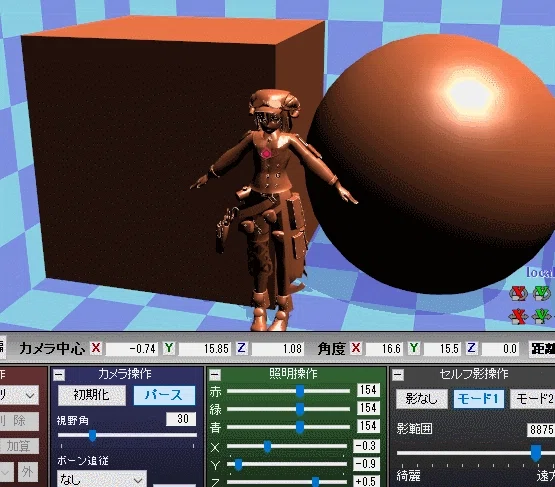This screenshot has height=487, width=555.
Task: Click the local coordinate label in viewport
Action: (540, 273)
